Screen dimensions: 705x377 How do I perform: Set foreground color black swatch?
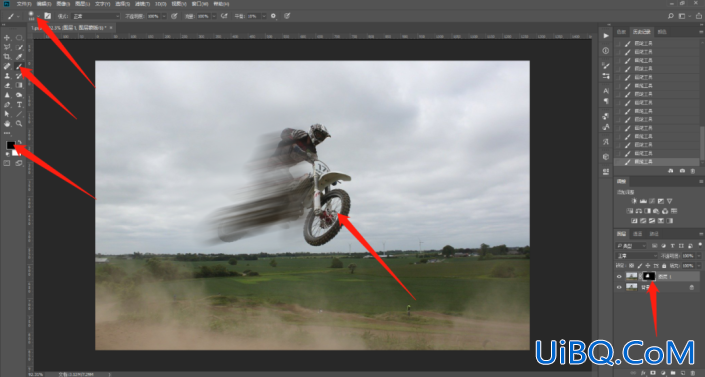pos(10,145)
